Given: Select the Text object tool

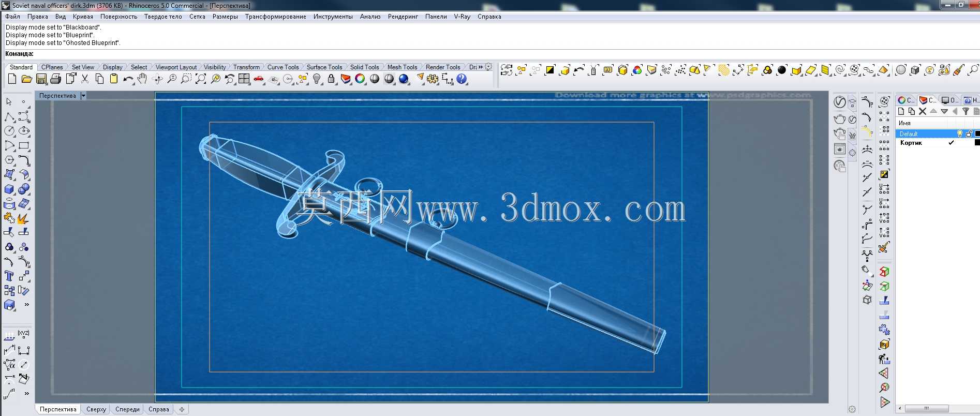Looking at the screenshot, I should (x=9, y=276).
